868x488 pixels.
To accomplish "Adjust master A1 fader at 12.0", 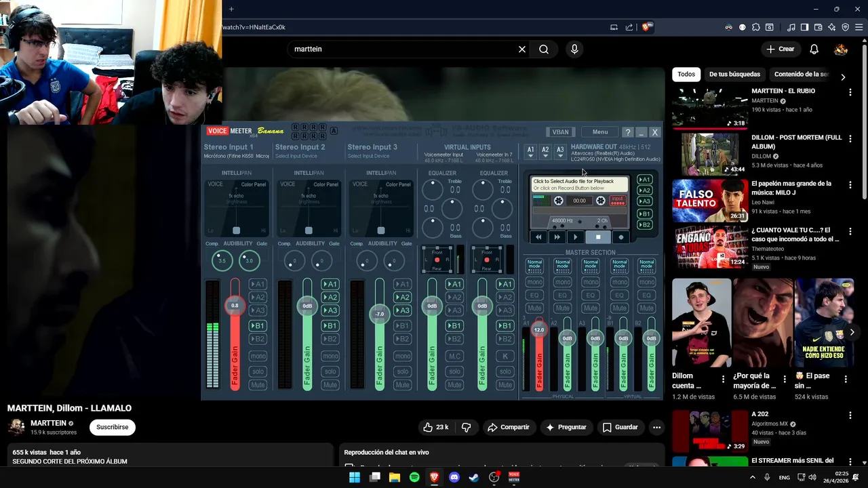I will coord(539,330).
